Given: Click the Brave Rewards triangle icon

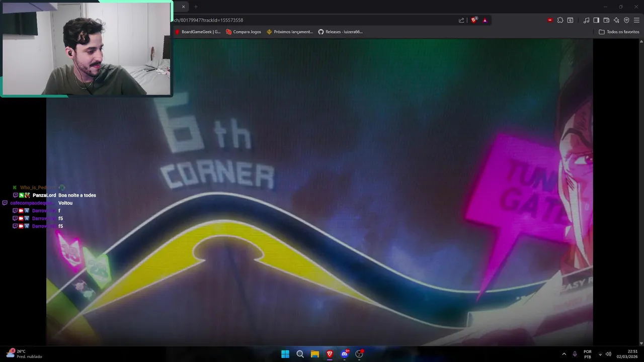Looking at the screenshot, I should click(x=485, y=20).
